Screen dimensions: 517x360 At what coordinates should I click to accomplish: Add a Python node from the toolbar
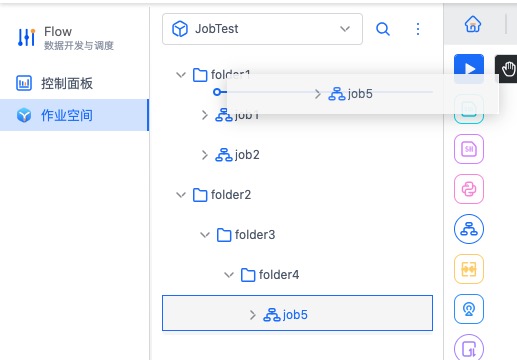(469, 189)
